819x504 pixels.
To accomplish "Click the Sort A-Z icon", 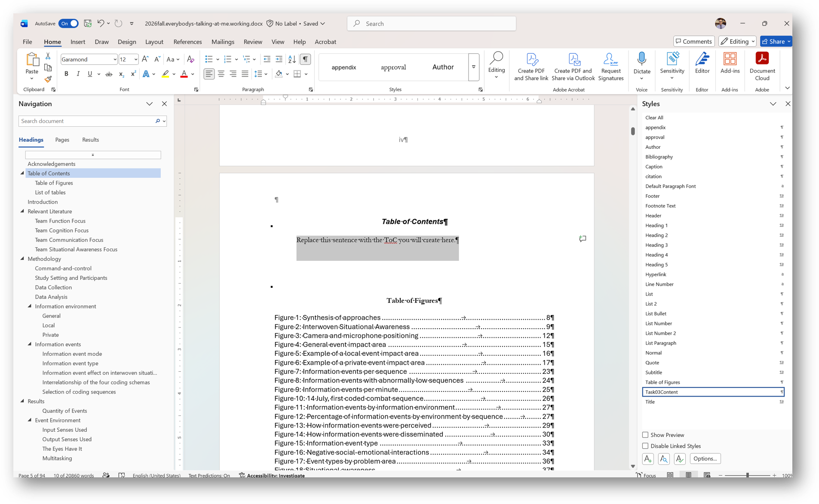I will pos(291,59).
